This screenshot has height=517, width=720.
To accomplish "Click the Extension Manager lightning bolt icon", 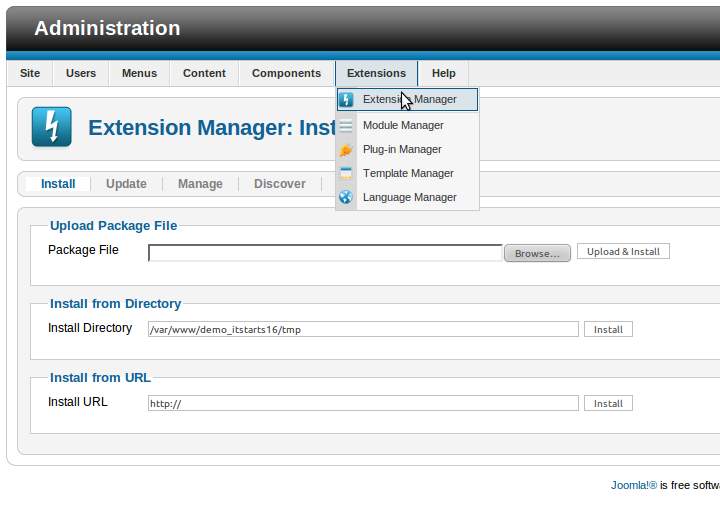I will (x=346, y=100).
